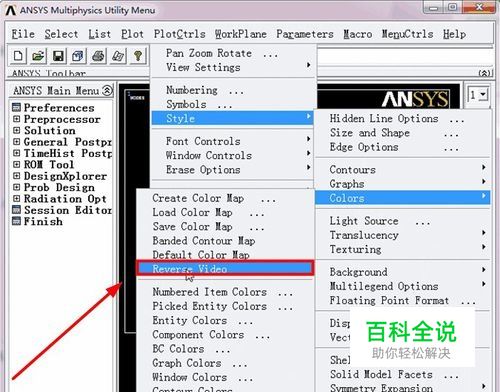Viewport: 500px width, 392px height.
Task: Choose Banded Contour Map entry
Action: point(226,241)
